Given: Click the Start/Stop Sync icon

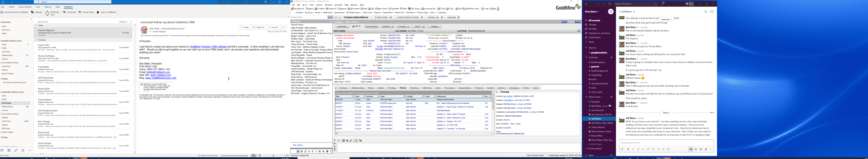Looking at the screenshot, I should [48, 13].
